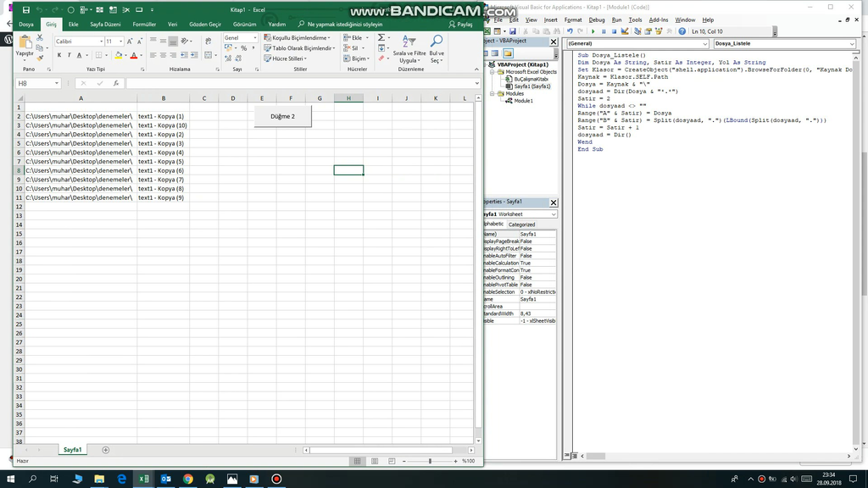Click the Paylaş share button
The height and width of the screenshot is (488, 868).
click(460, 25)
